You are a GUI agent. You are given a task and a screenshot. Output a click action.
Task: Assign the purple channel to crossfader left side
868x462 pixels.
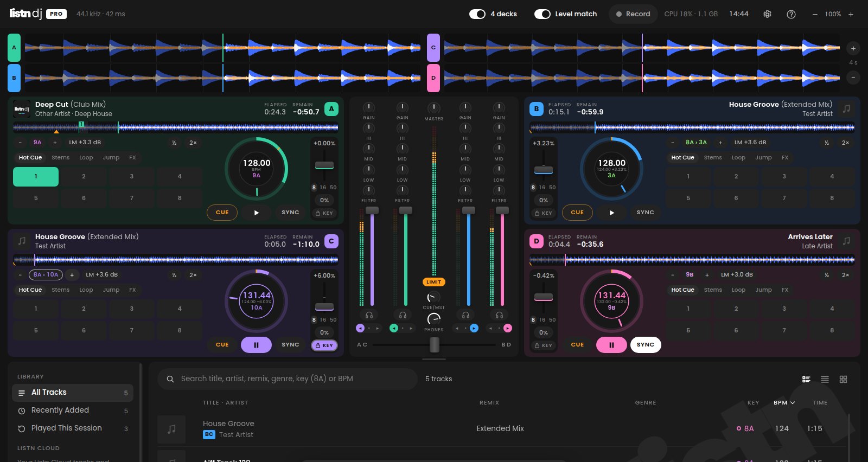pyautogui.click(x=360, y=328)
